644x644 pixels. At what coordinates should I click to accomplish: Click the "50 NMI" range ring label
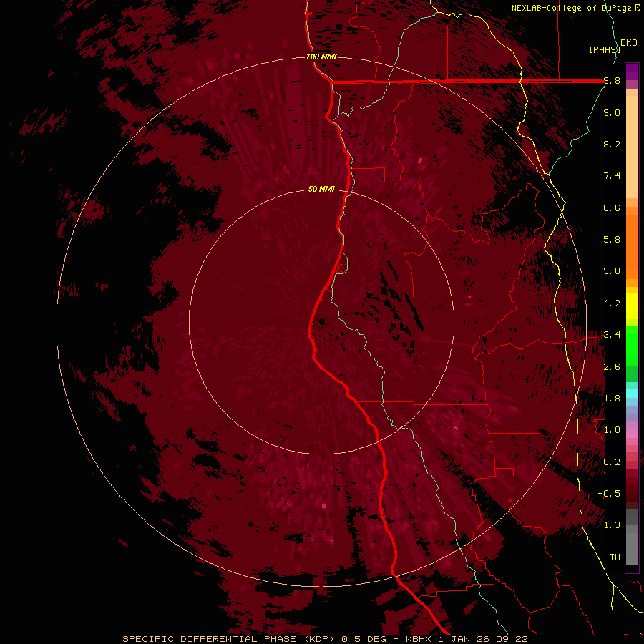pyautogui.click(x=321, y=189)
